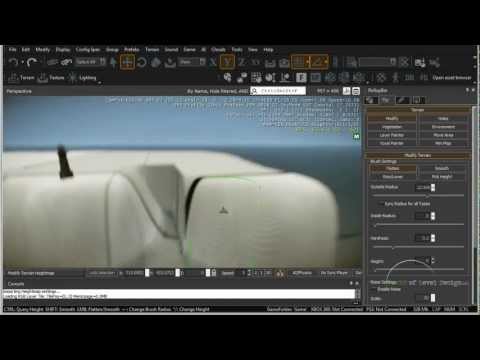Toggle the XY axis constraint
This screenshot has height=360, width=480.
pos(256,62)
